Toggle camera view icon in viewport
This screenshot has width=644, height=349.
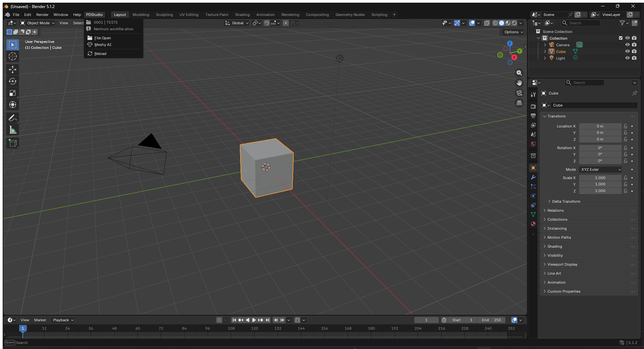[x=519, y=93]
